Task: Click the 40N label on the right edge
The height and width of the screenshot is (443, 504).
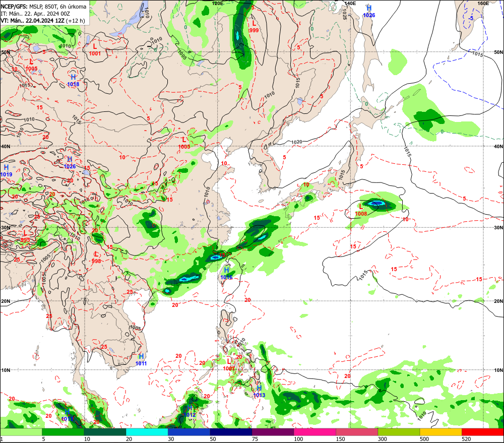Action: click(x=498, y=146)
